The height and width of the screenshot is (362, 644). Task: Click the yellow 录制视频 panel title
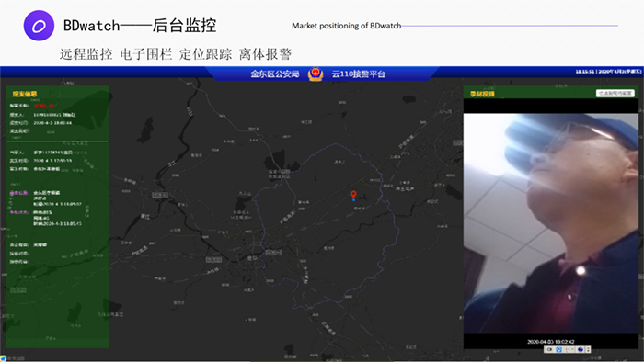click(x=483, y=94)
